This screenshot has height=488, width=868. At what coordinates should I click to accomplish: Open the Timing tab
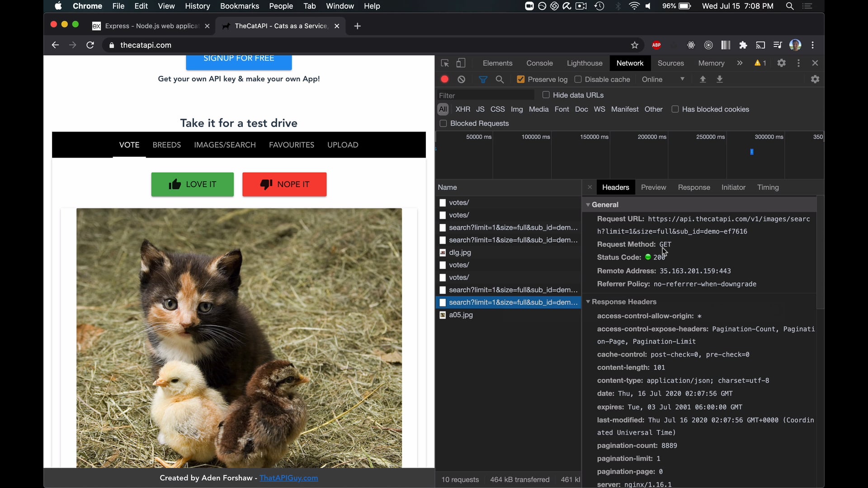[768, 188]
